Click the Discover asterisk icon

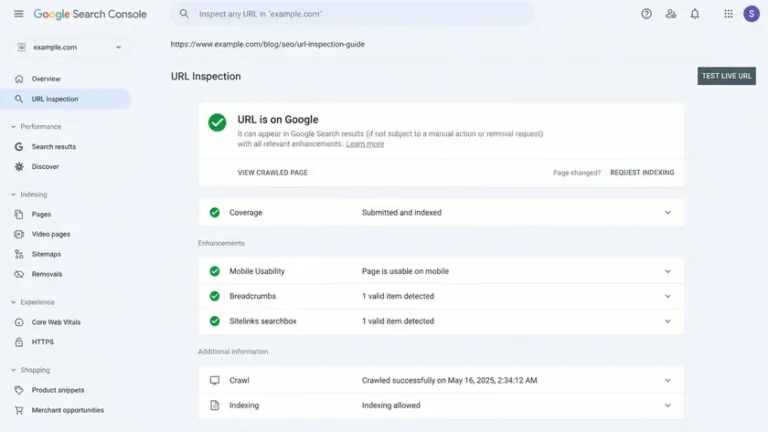pyautogui.click(x=19, y=167)
